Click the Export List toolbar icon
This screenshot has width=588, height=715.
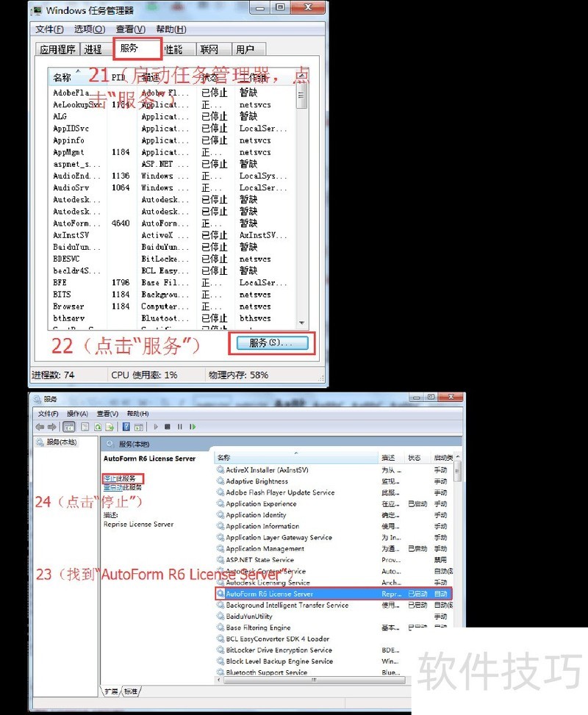(110, 427)
